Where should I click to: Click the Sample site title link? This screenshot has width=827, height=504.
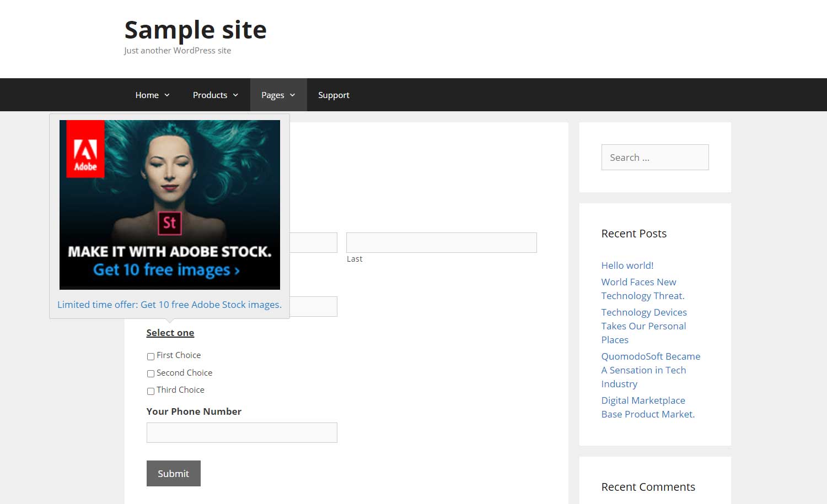tap(195, 30)
